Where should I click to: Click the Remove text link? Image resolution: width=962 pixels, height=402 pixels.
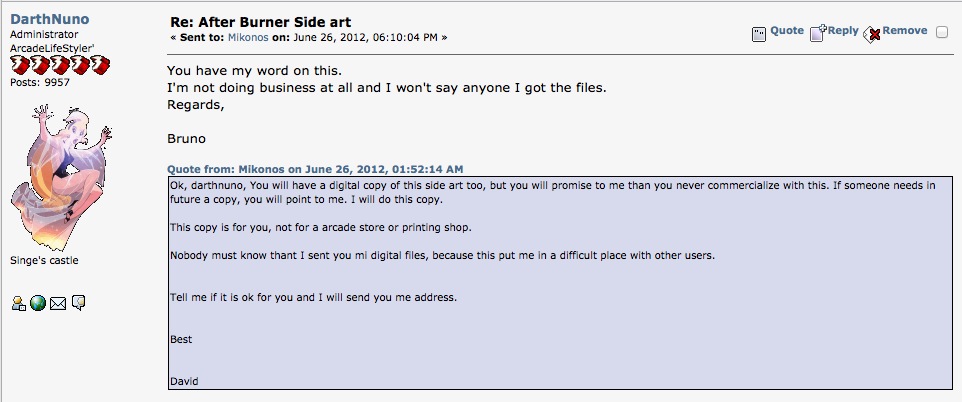pyautogui.click(x=905, y=31)
